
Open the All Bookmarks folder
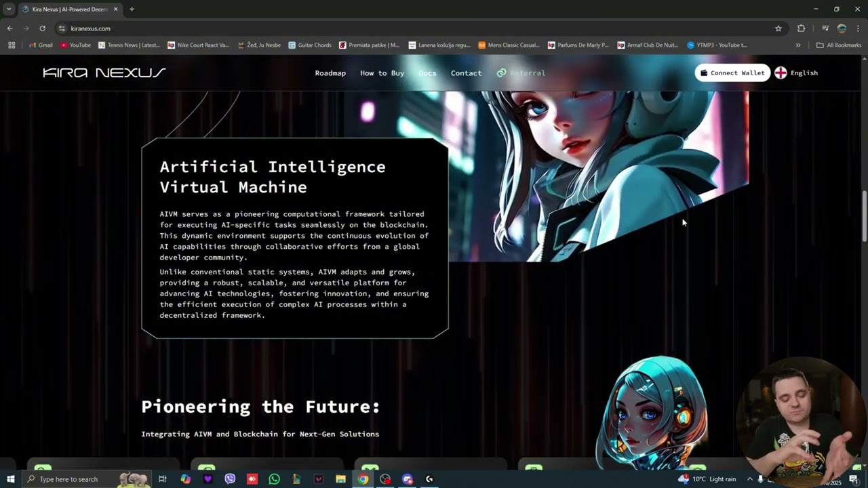click(x=839, y=45)
